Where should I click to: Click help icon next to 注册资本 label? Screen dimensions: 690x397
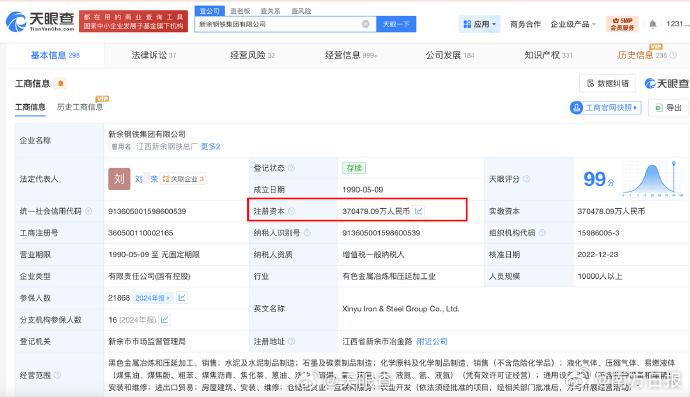click(291, 211)
